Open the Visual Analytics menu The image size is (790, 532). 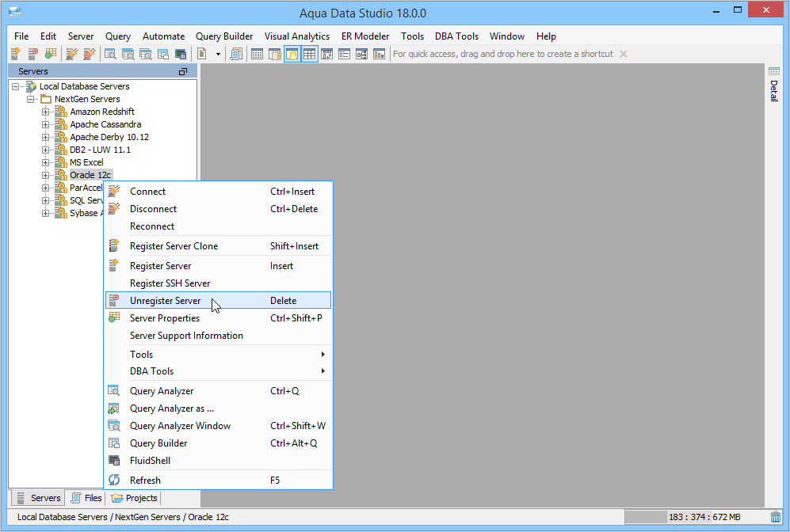pyautogui.click(x=297, y=36)
